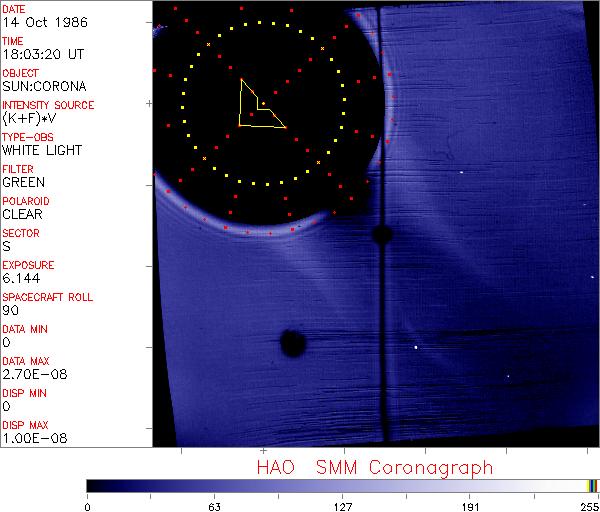Click the large dark round spot in the lower-left corona

point(292,343)
